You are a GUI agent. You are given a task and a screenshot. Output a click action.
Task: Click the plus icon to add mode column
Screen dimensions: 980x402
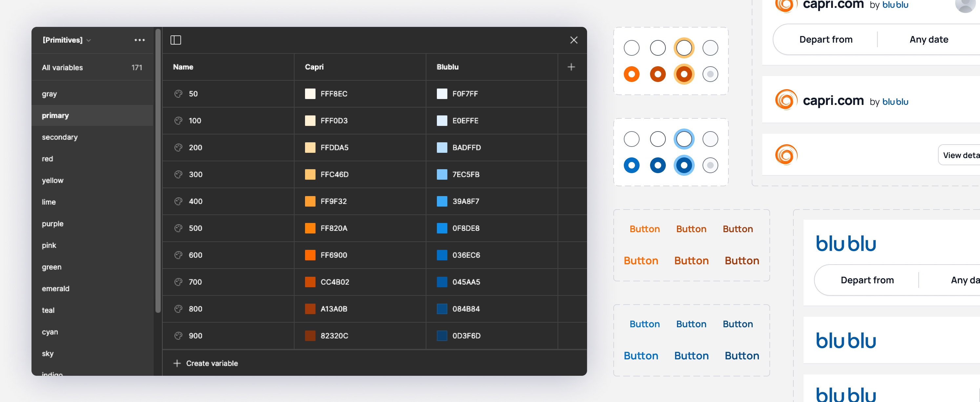pyautogui.click(x=571, y=67)
